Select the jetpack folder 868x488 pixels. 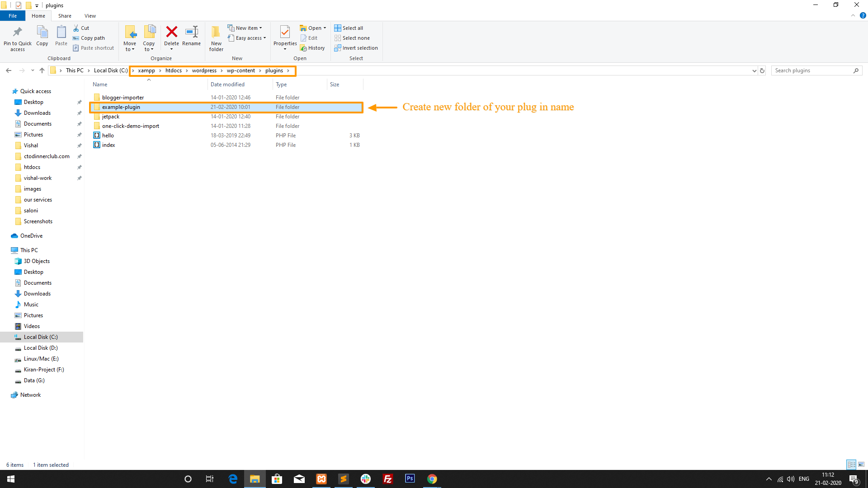(226, 117)
